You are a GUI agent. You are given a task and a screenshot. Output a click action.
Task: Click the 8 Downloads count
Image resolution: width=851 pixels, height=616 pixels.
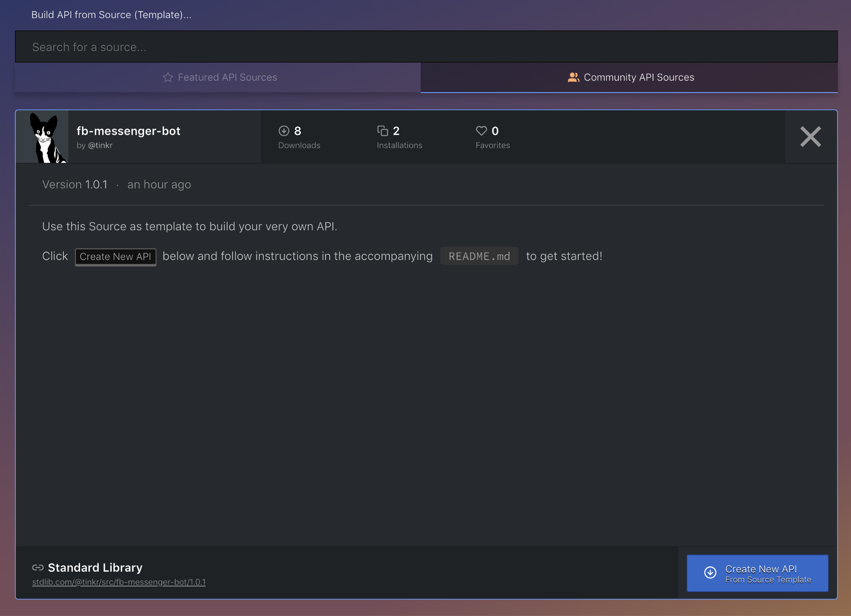tap(298, 131)
